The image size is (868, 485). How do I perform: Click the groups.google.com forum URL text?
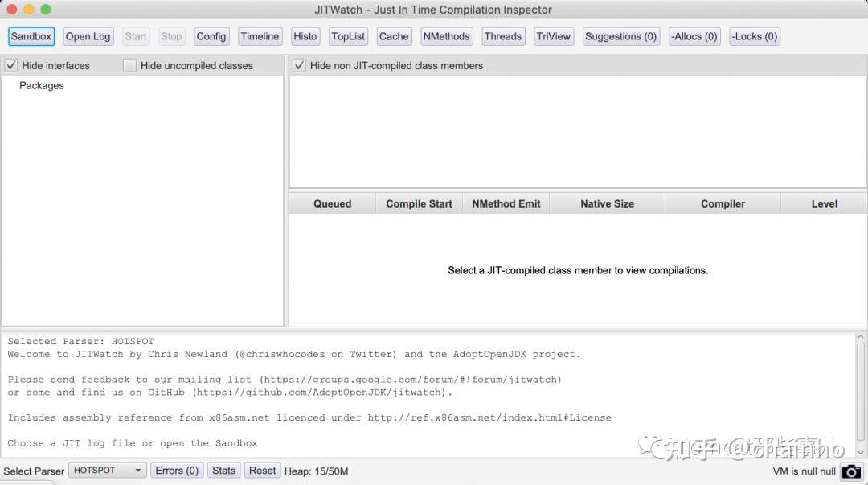(410, 380)
